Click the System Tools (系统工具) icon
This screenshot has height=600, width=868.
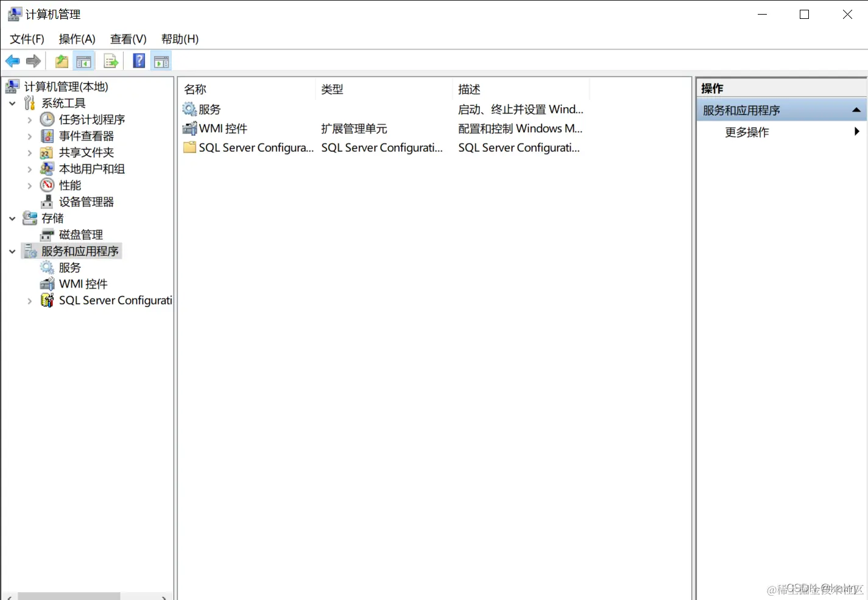pyautogui.click(x=30, y=103)
